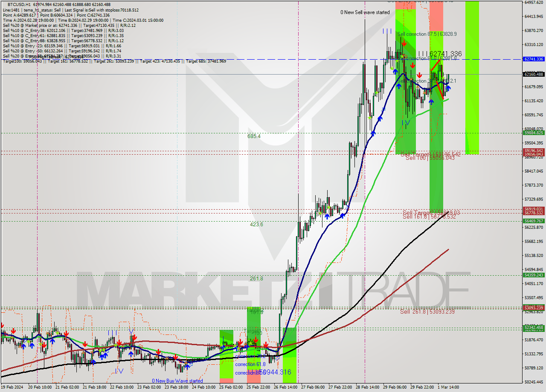Click the 51876.470 axis price label

534,340
